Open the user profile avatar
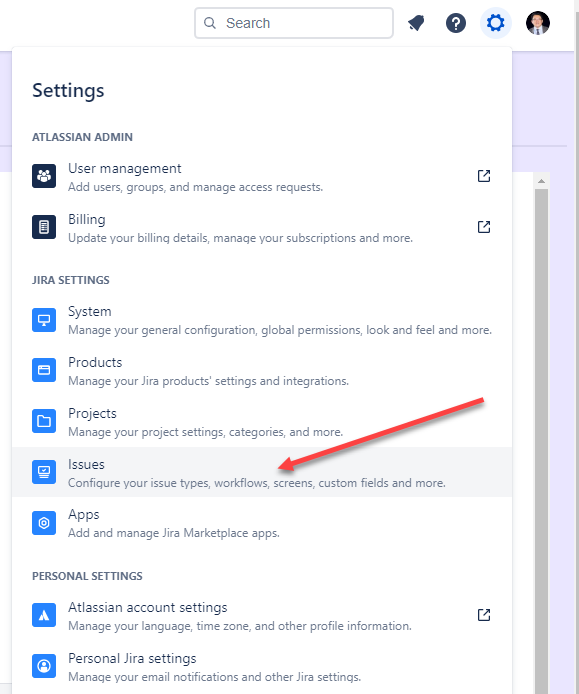The image size is (579, 694). [538, 23]
